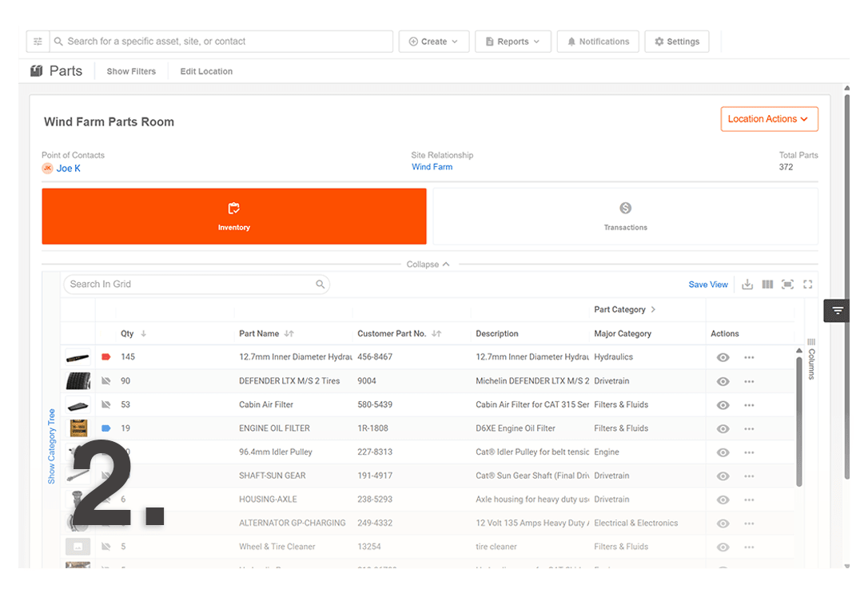Click the filter sliders icon beside the search bar
This screenshot has width=868, height=605.
point(38,42)
